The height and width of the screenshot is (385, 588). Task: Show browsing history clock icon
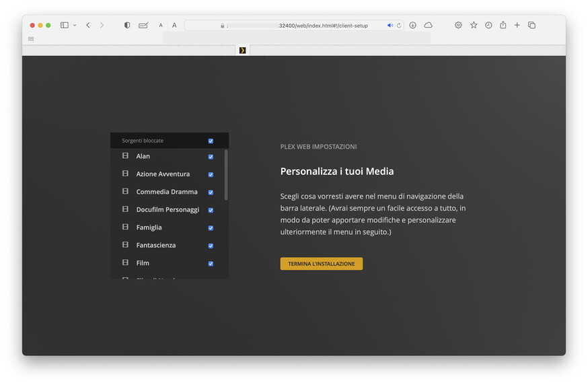pyautogui.click(x=488, y=25)
